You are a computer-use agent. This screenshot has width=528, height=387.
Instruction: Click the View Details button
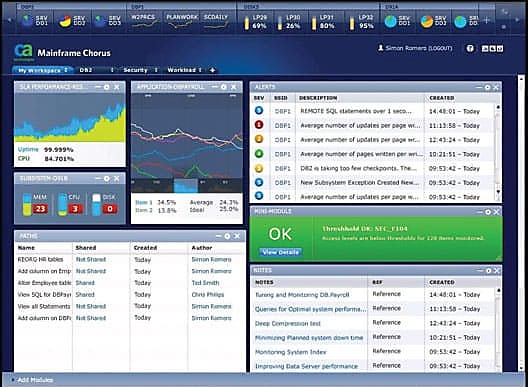click(x=280, y=252)
